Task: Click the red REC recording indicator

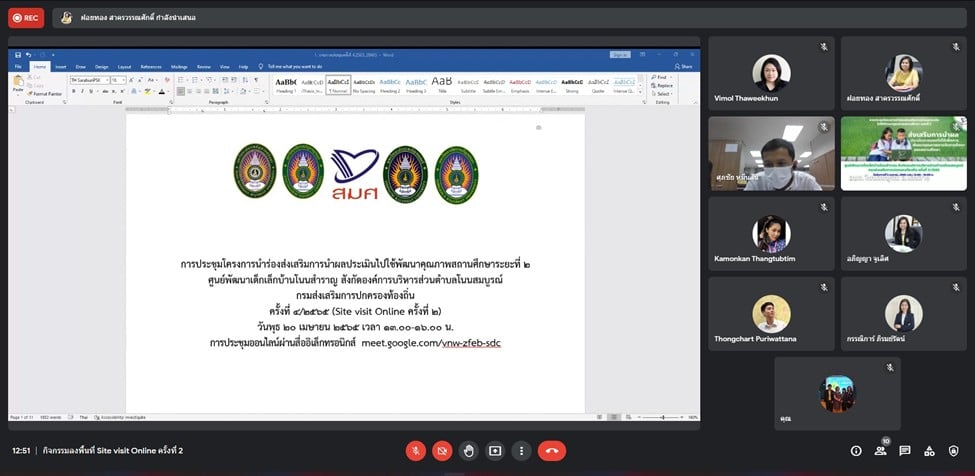Action: coord(27,18)
